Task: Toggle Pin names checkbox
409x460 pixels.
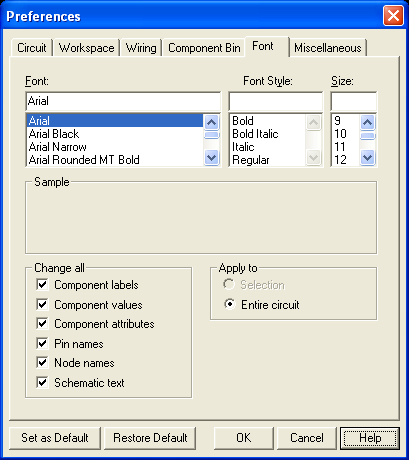Action: pos(42,343)
